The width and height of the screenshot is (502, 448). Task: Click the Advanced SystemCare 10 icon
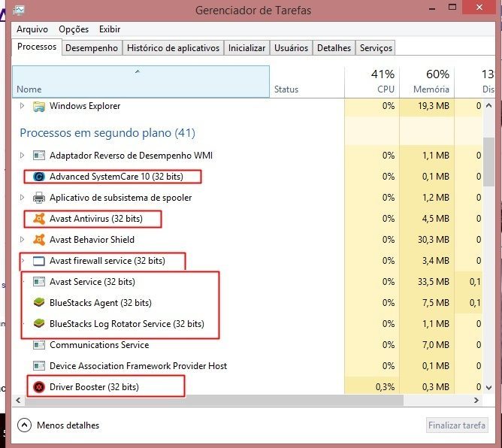(x=39, y=177)
